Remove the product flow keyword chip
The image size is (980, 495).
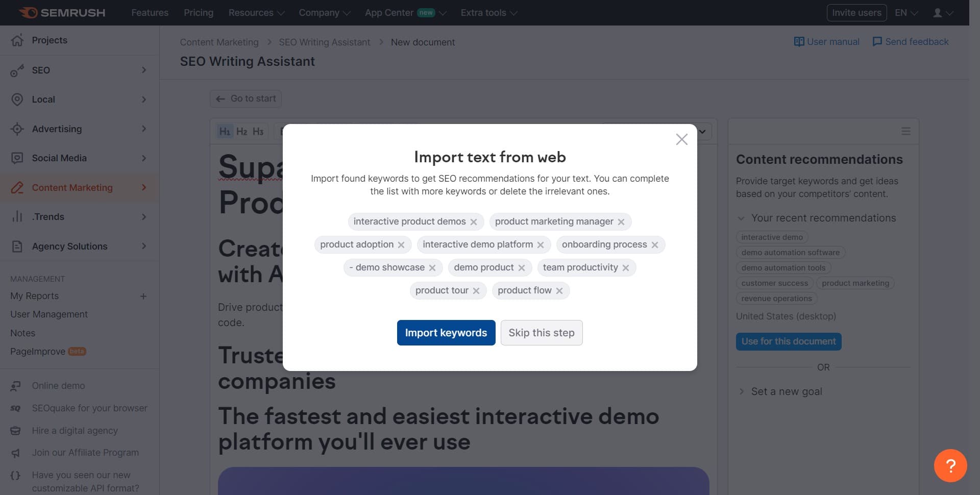pos(560,290)
